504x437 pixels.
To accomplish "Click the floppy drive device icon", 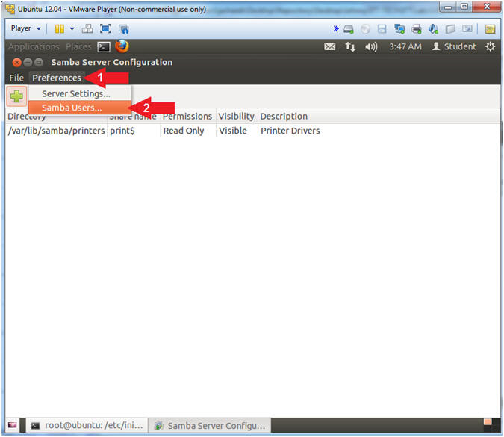I will click(382, 29).
